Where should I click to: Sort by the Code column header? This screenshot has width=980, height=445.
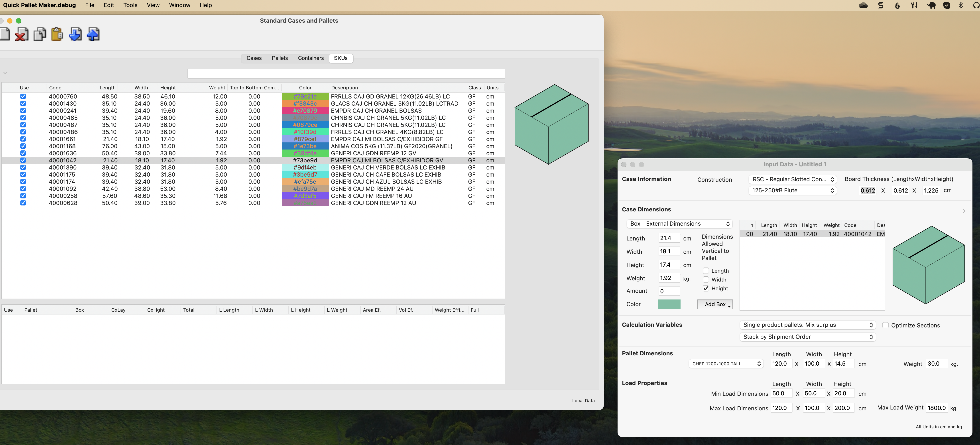point(66,88)
